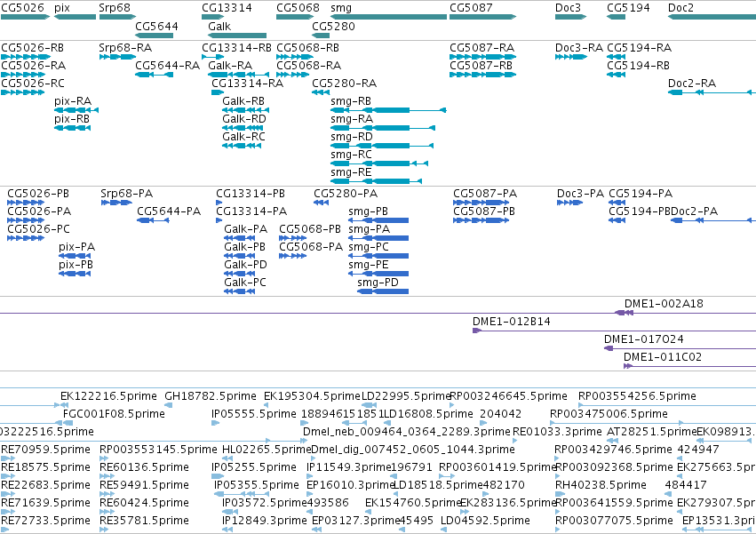Select the CG5087-RA transcript label
Viewport: 756px width, 534px height.
click(x=481, y=48)
